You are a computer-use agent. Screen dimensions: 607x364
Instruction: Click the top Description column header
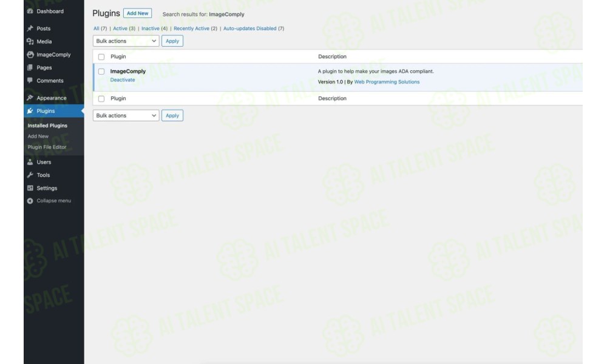click(332, 56)
